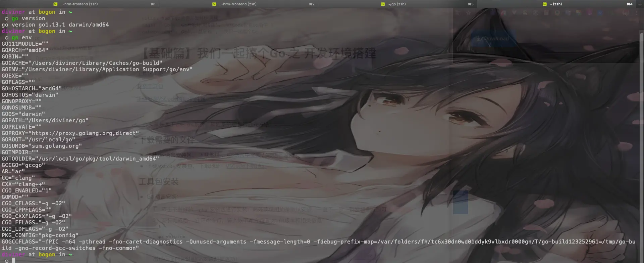This screenshot has width=644, height=263.
Task: Click the CGO_LDFLAGS="-g -O2" line
Action: 35,229
